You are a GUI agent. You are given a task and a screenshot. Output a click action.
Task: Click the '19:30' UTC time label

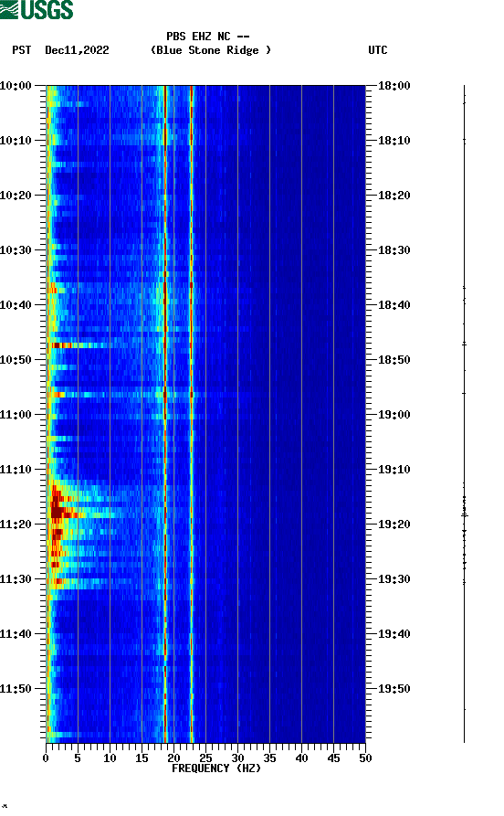[x=394, y=579]
